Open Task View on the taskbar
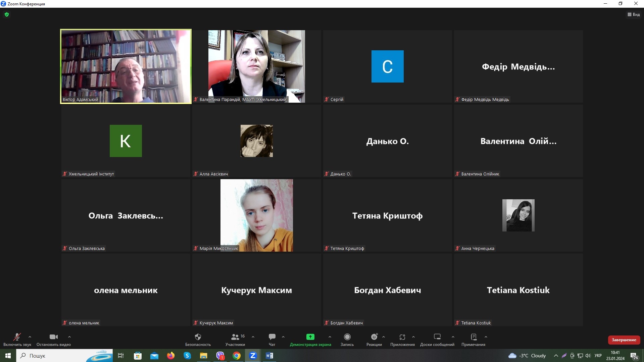 [x=121, y=356]
